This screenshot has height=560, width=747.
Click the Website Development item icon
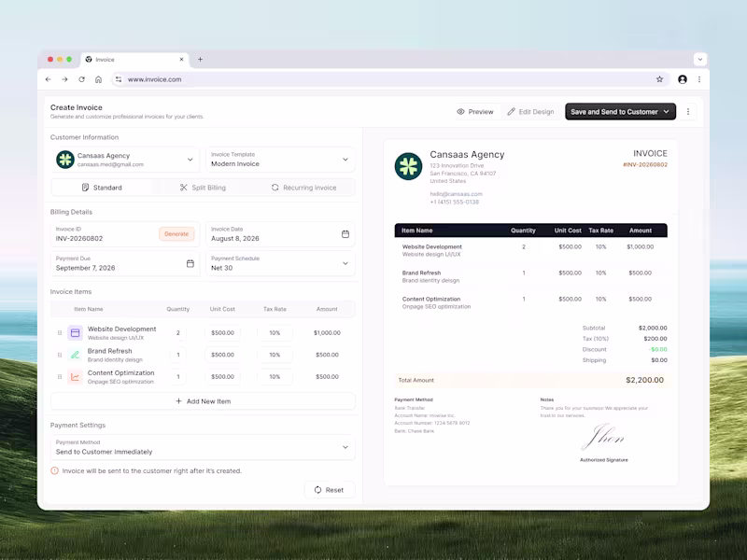(x=76, y=333)
